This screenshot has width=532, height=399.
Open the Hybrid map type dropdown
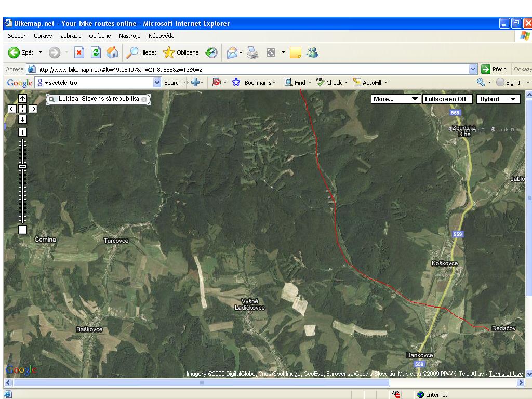pyautogui.click(x=498, y=99)
